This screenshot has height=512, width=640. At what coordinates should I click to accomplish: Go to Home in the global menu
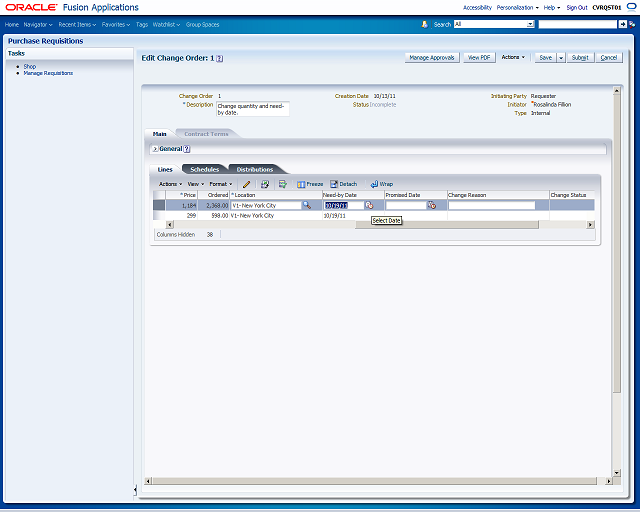coord(11,24)
